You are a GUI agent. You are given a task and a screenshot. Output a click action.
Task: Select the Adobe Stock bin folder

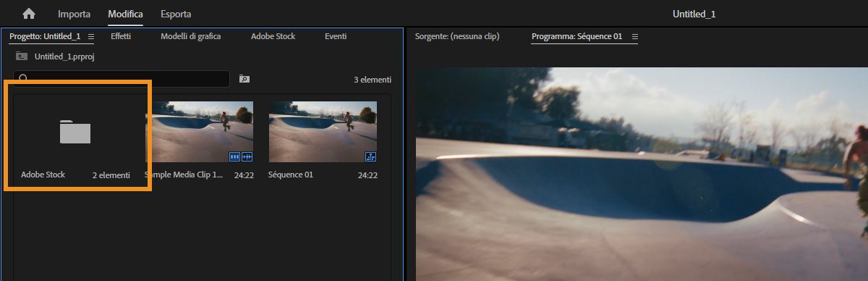coord(75,132)
